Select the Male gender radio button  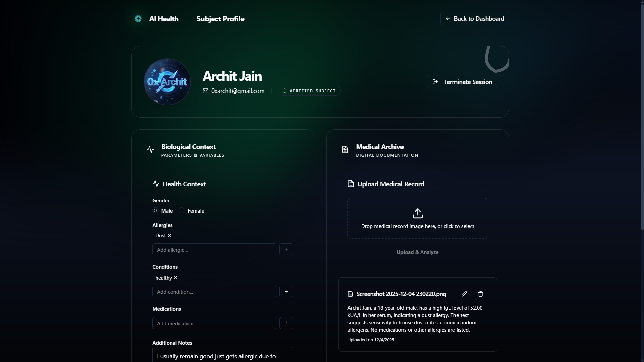point(155,210)
